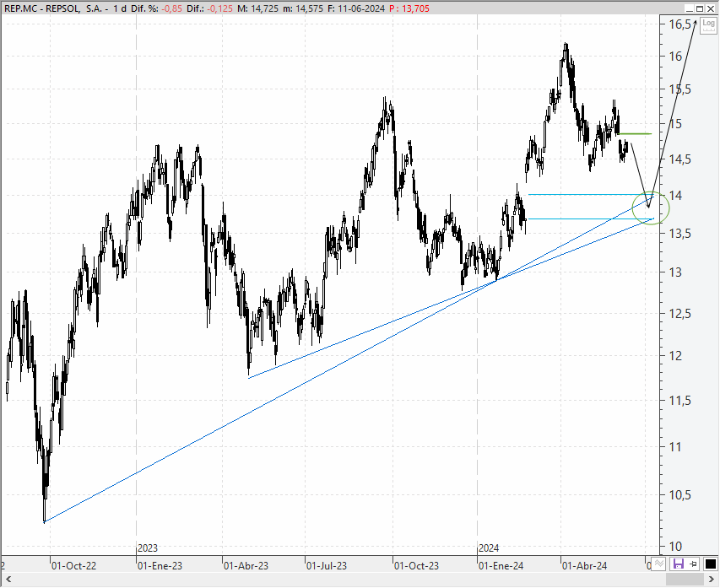The image size is (720, 588).
Task: Close the REPSOL chart window
Action: tap(711, 8)
